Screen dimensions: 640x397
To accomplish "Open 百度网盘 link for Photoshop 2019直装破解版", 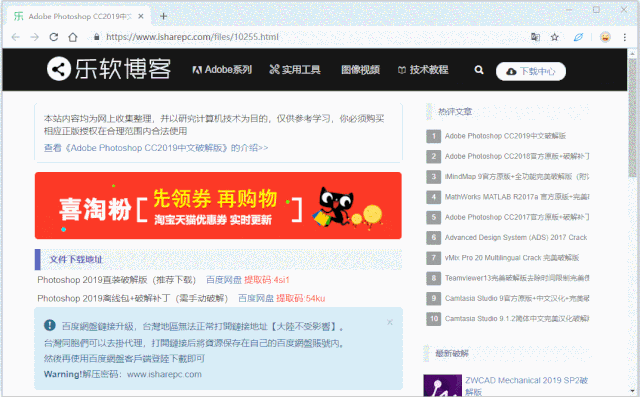I will [224, 280].
